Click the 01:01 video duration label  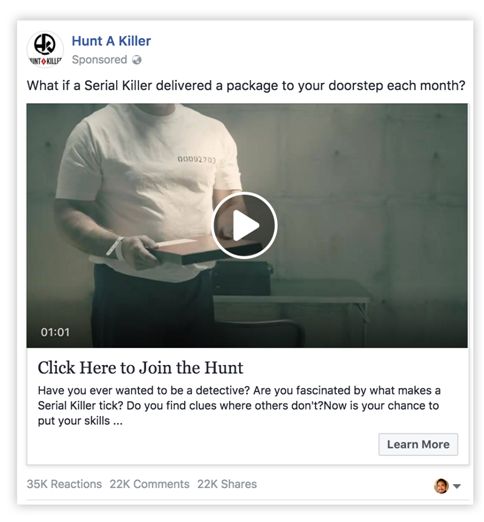click(55, 332)
